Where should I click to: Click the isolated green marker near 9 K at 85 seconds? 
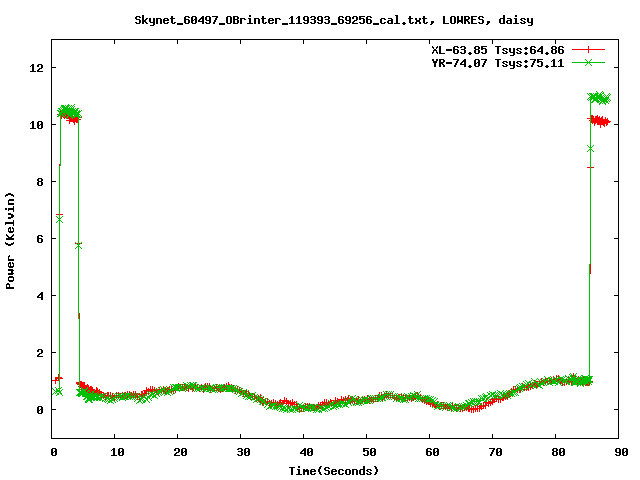click(590, 149)
